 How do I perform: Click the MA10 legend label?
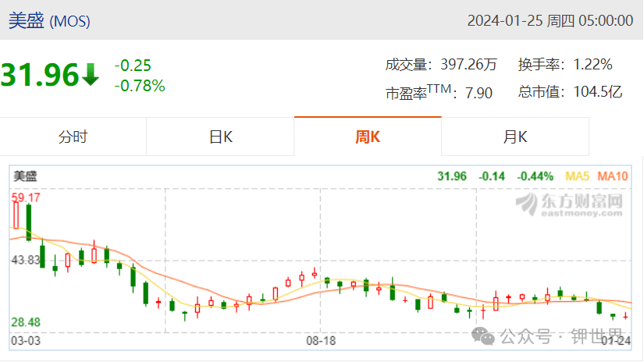[612, 176]
